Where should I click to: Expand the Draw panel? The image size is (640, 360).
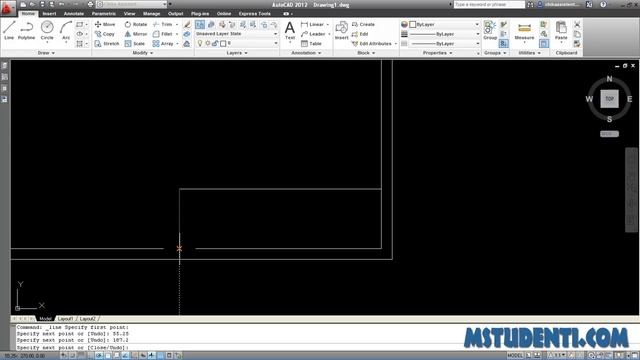[x=46, y=53]
